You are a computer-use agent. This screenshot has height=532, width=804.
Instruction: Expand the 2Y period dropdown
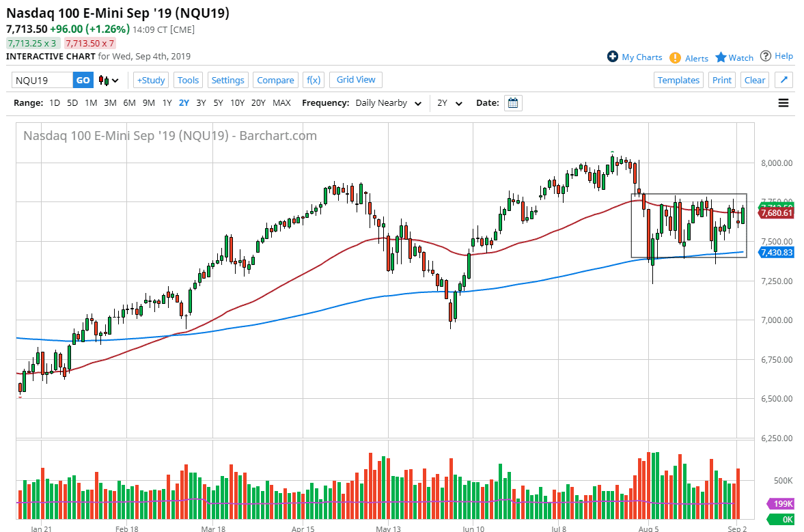pos(450,103)
